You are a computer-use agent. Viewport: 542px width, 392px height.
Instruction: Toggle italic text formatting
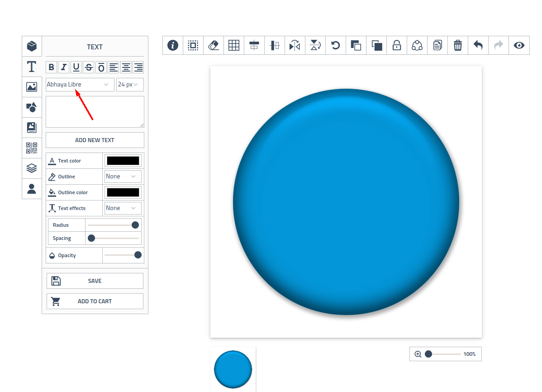[64, 67]
